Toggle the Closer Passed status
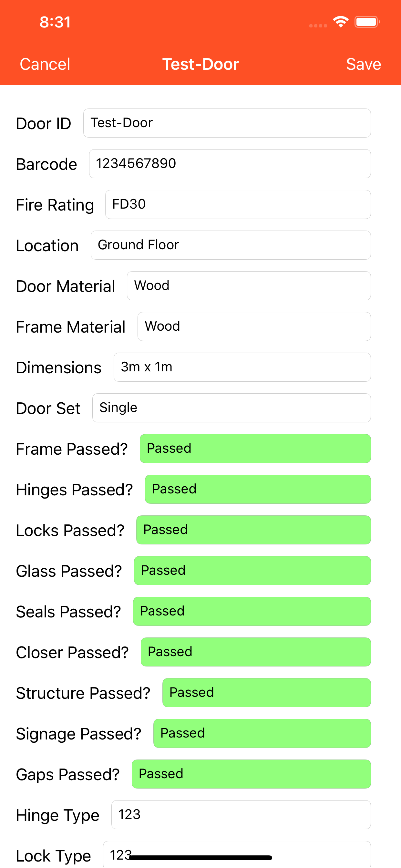401x868 pixels. [x=255, y=652]
